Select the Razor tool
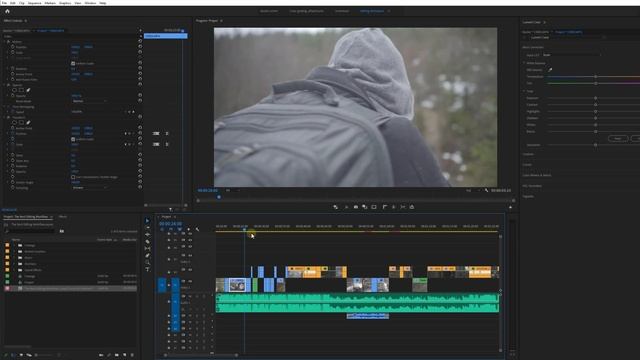 [x=147, y=242]
